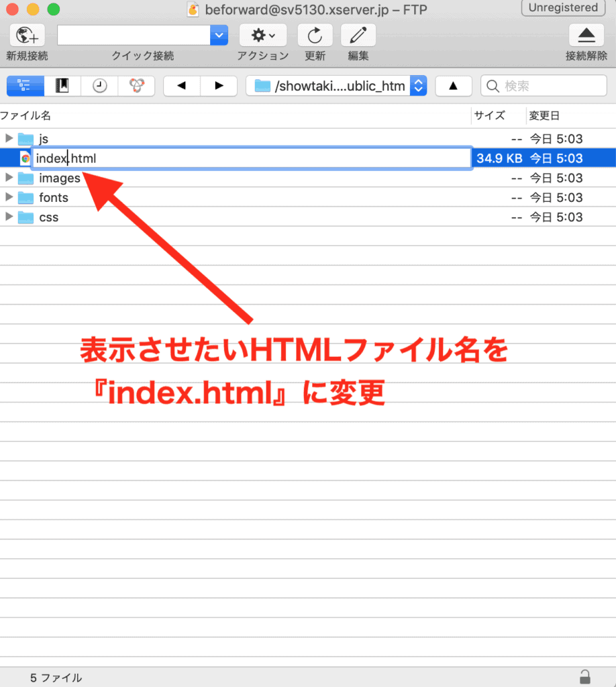Click the document icon in window title
Image resolution: width=616 pixels, height=687 pixels.
point(193,9)
